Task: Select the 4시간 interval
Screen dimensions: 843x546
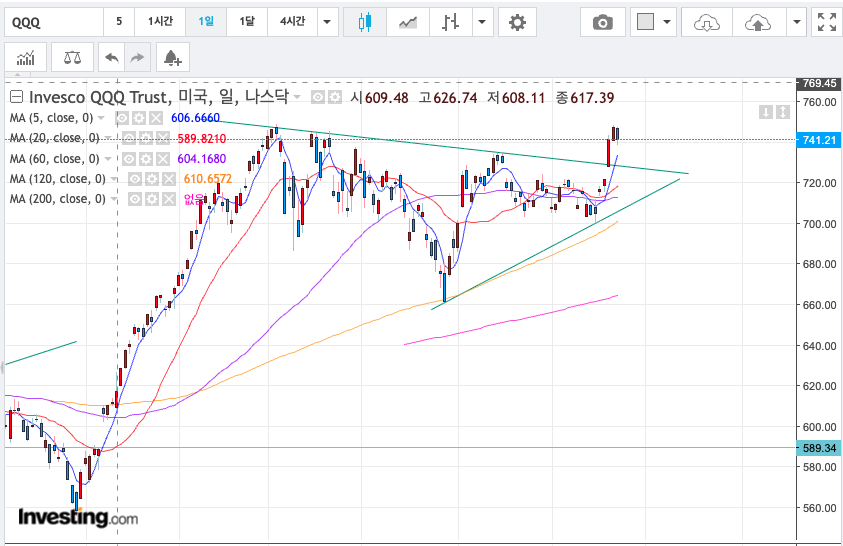Action: coord(292,21)
